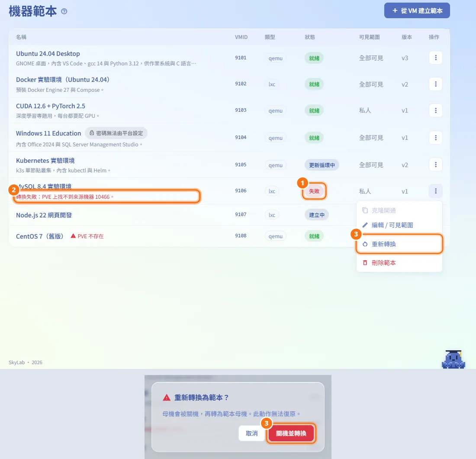Click the PVE 不存在 warning on CentOS 7

[87, 236]
